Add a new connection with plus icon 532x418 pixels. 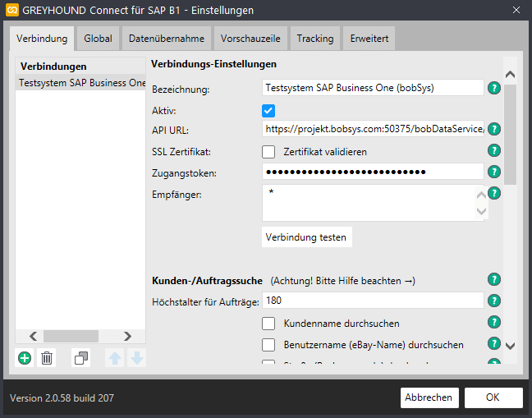pyautogui.click(x=25, y=358)
